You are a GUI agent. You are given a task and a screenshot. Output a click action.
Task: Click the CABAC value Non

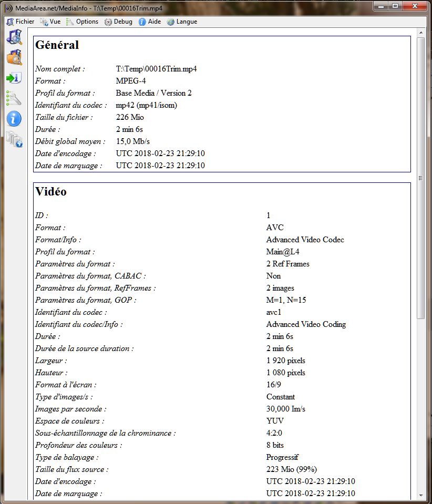pyautogui.click(x=273, y=276)
